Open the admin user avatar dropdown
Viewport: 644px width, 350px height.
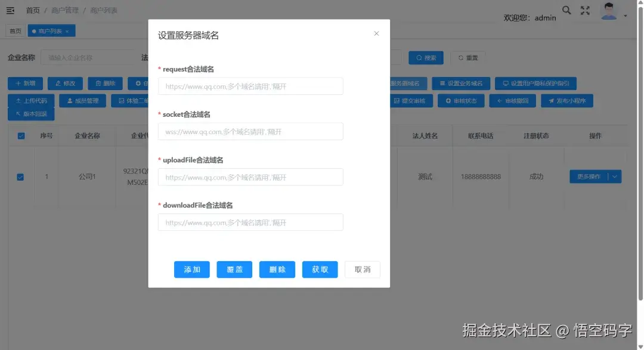point(609,10)
